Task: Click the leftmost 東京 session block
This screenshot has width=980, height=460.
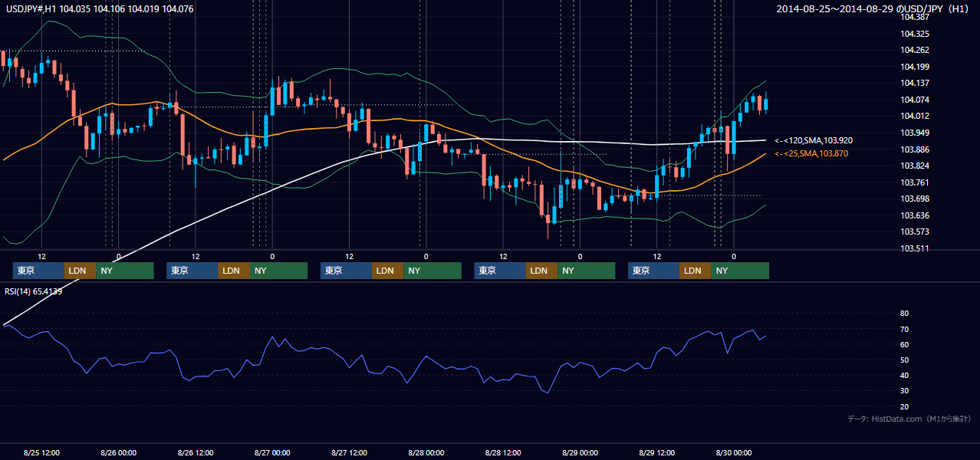Action: click(38, 271)
